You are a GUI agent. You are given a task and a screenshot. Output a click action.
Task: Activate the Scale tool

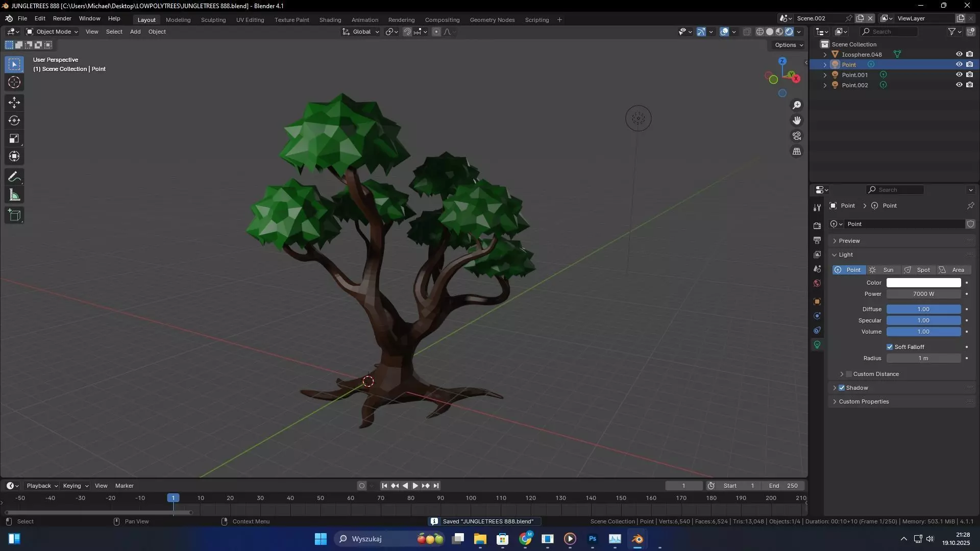coord(14,138)
